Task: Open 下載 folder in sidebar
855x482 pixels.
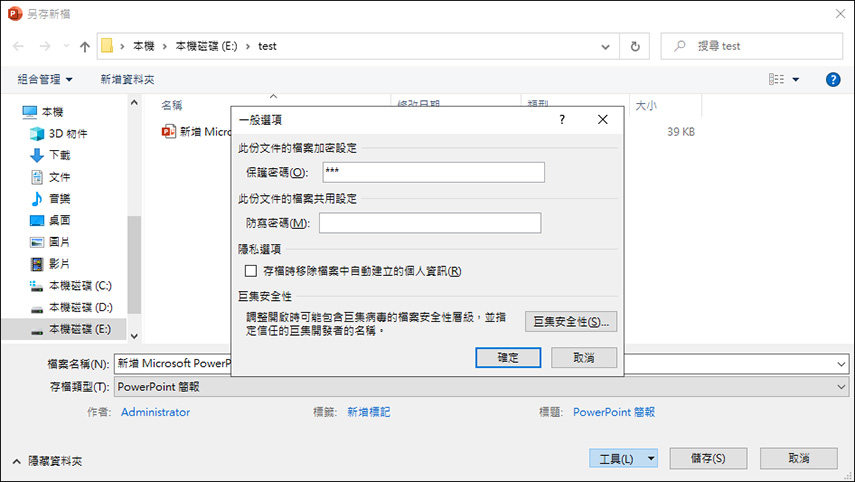Action: pyautogui.click(x=59, y=155)
